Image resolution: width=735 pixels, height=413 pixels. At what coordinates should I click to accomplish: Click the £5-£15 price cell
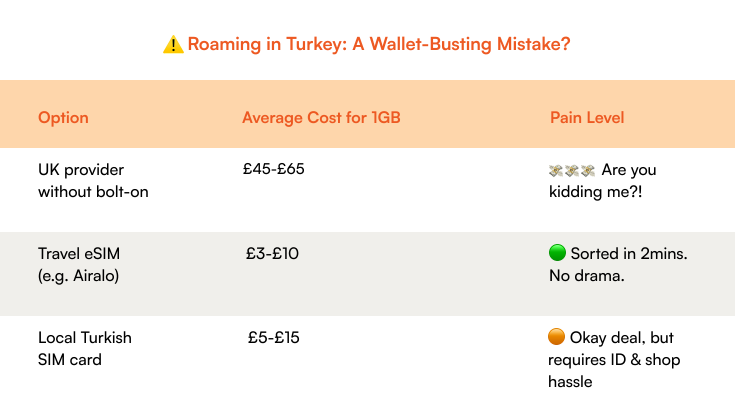273,338
